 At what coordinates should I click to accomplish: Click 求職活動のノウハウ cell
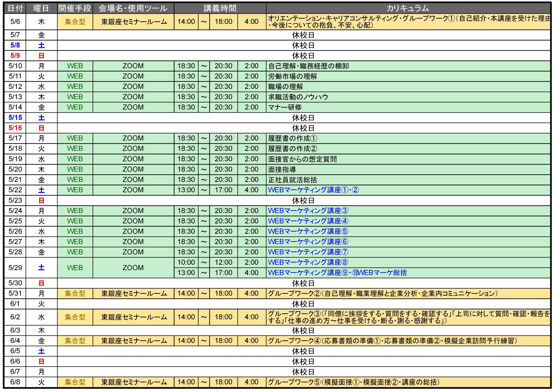(408, 97)
